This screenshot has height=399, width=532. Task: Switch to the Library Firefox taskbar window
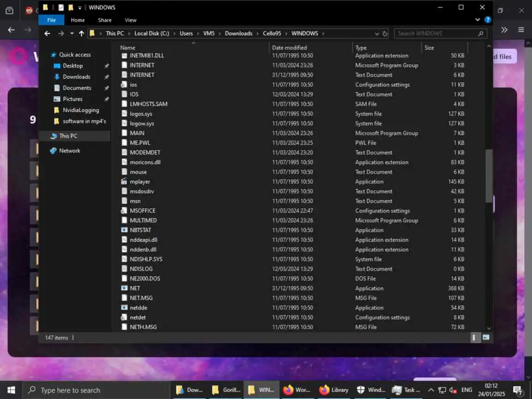[334, 390]
